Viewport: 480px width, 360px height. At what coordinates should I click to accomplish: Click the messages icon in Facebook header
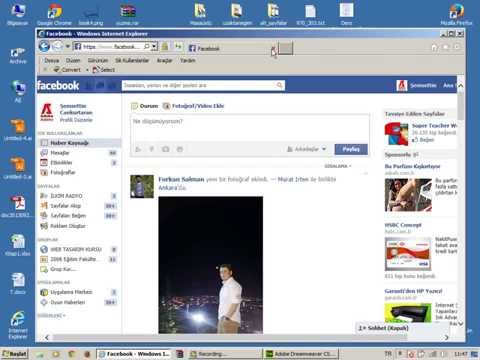coord(100,86)
